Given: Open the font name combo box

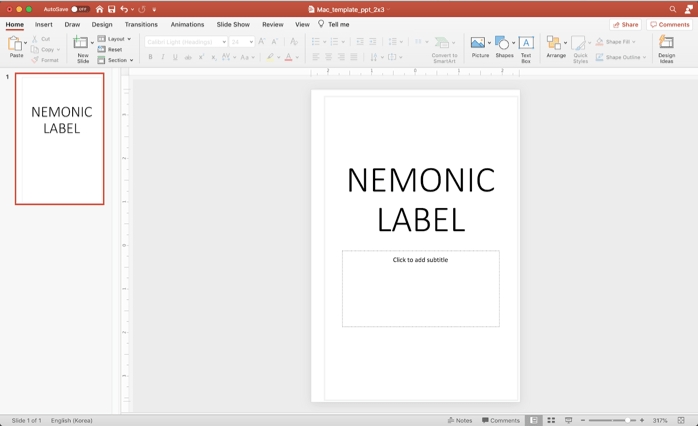Looking at the screenshot, I should [186, 42].
